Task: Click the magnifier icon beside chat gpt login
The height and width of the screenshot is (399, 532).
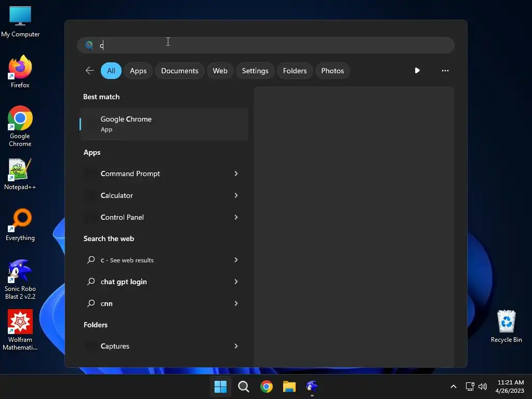Action: click(x=91, y=282)
